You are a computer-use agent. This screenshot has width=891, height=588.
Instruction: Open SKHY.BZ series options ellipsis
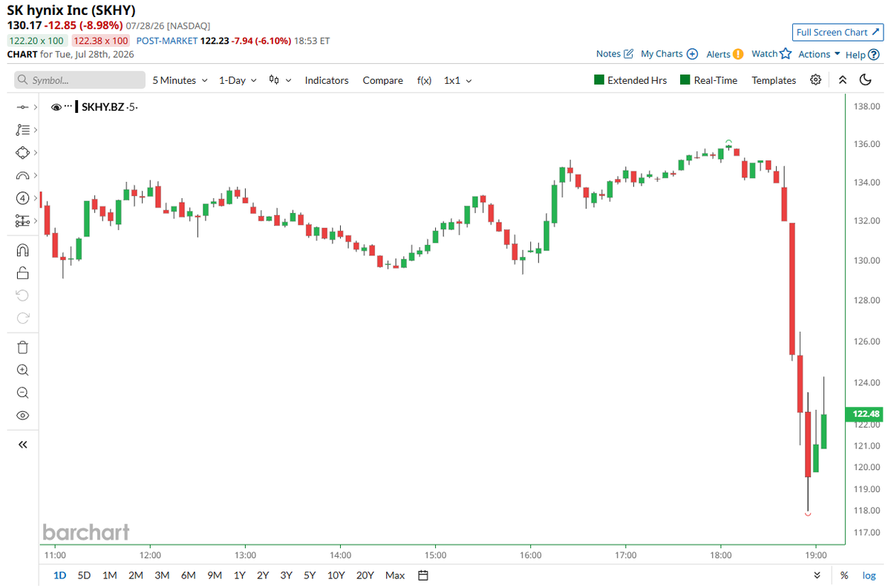(68, 108)
